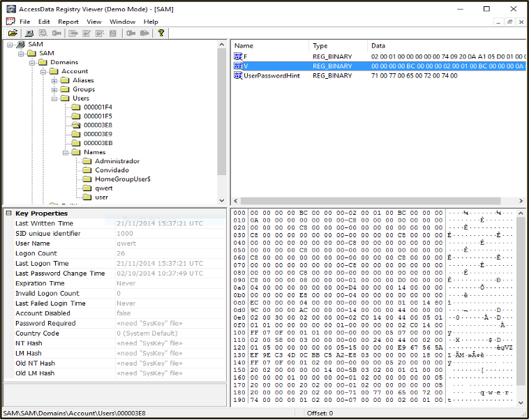Click the qwert folder icon
529x420 pixels.
[87, 188]
